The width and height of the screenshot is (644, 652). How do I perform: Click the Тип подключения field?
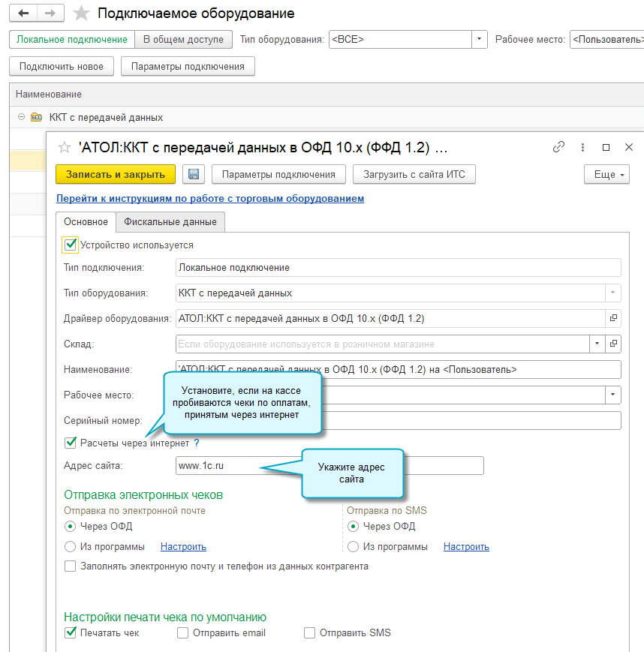tap(398, 267)
